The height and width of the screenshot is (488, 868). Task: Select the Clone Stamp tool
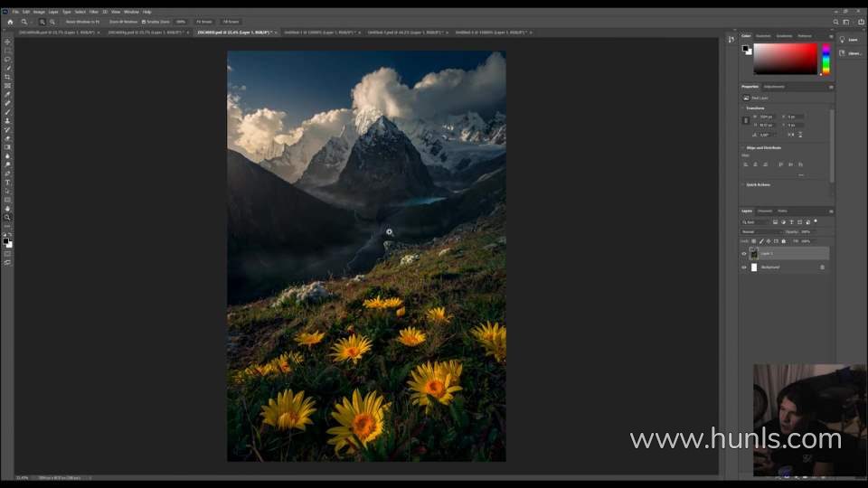coord(7,120)
